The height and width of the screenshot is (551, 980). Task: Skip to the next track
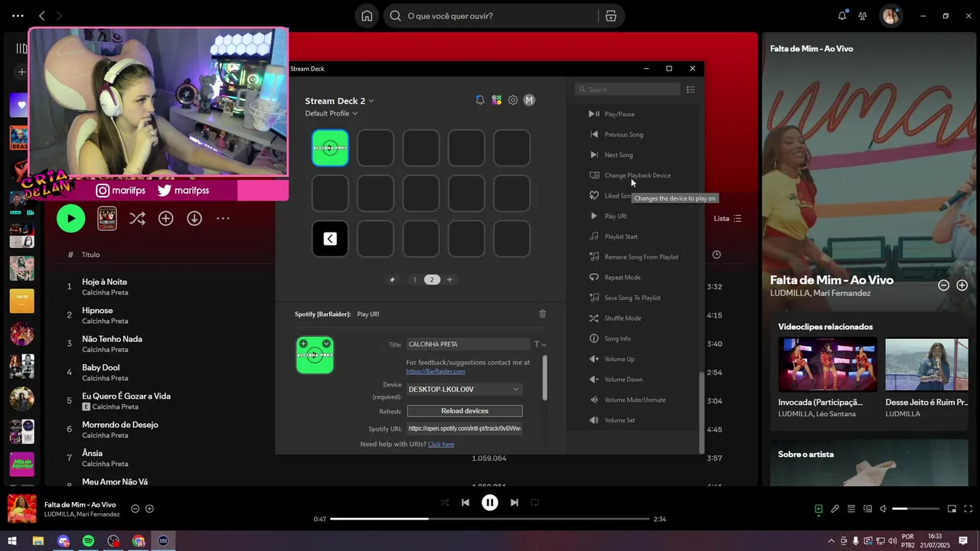514,503
